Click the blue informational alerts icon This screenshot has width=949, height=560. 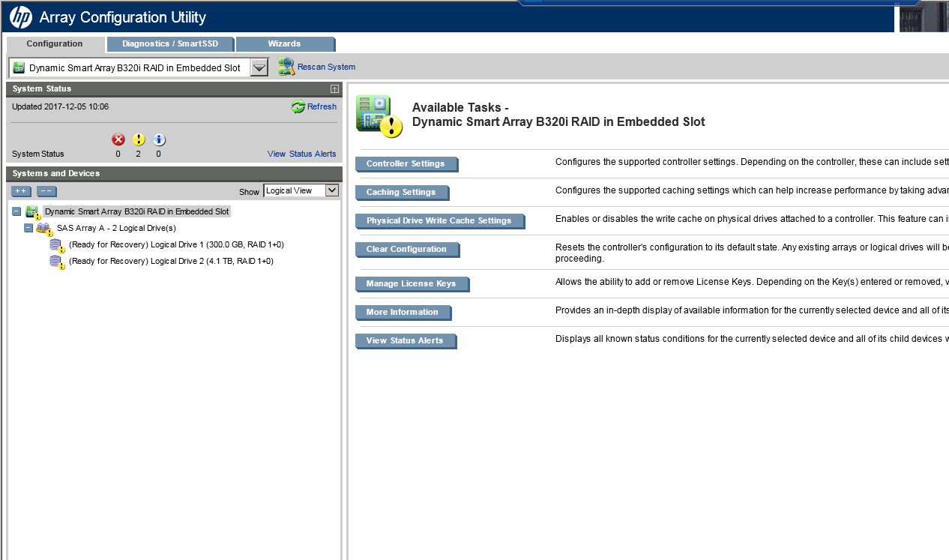(159, 139)
